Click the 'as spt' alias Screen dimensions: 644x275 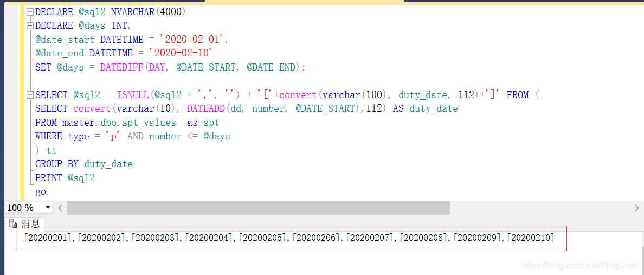(203, 123)
